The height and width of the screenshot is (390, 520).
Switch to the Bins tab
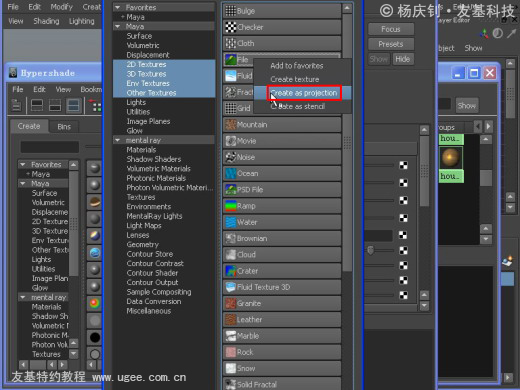64,127
